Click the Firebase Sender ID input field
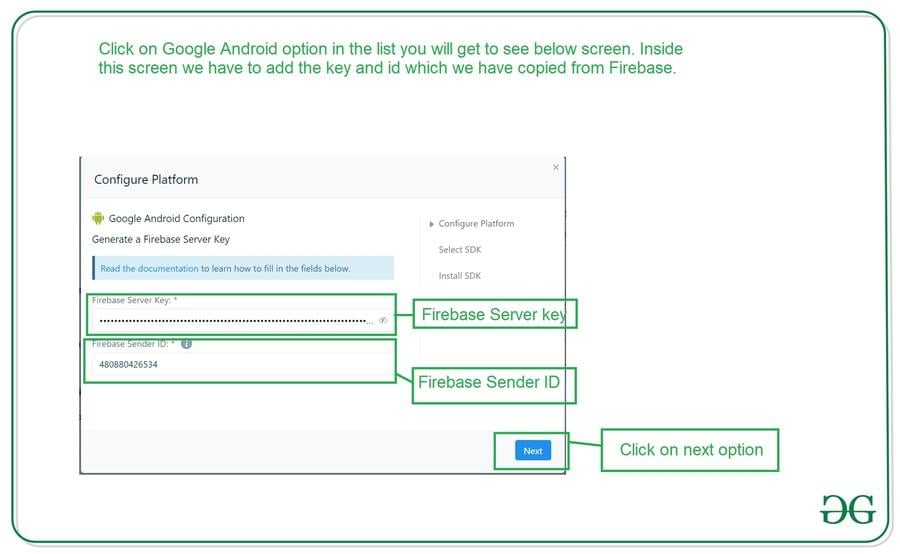The width and height of the screenshot is (900, 554). (243, 364)
